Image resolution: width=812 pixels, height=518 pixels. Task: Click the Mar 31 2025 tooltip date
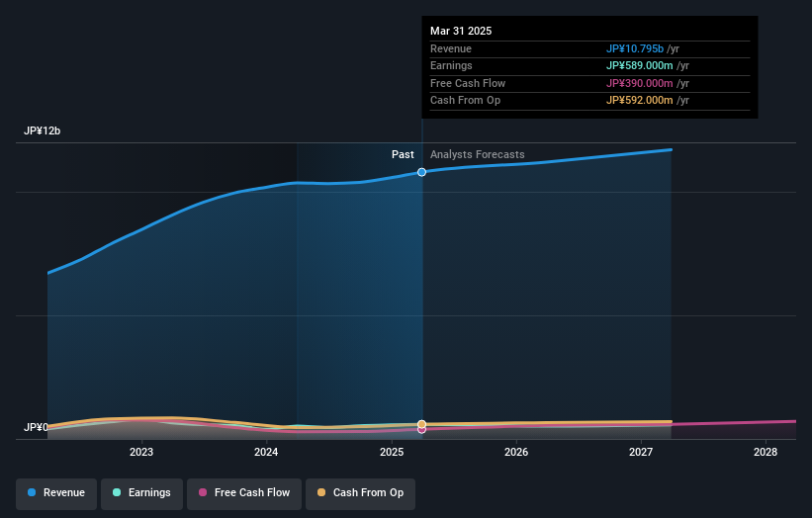click(x=461, y=31)
